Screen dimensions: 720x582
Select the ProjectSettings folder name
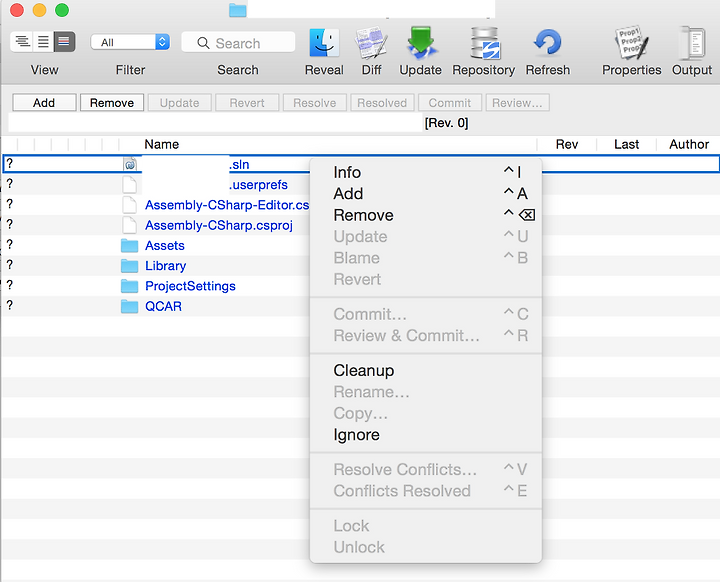tap(190, 286)
